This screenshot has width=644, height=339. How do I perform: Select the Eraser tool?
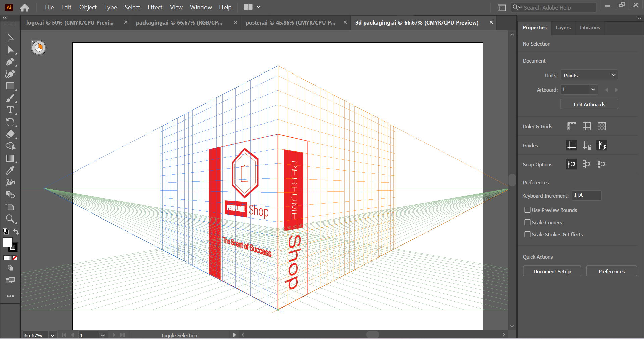(x=10, y=134)
